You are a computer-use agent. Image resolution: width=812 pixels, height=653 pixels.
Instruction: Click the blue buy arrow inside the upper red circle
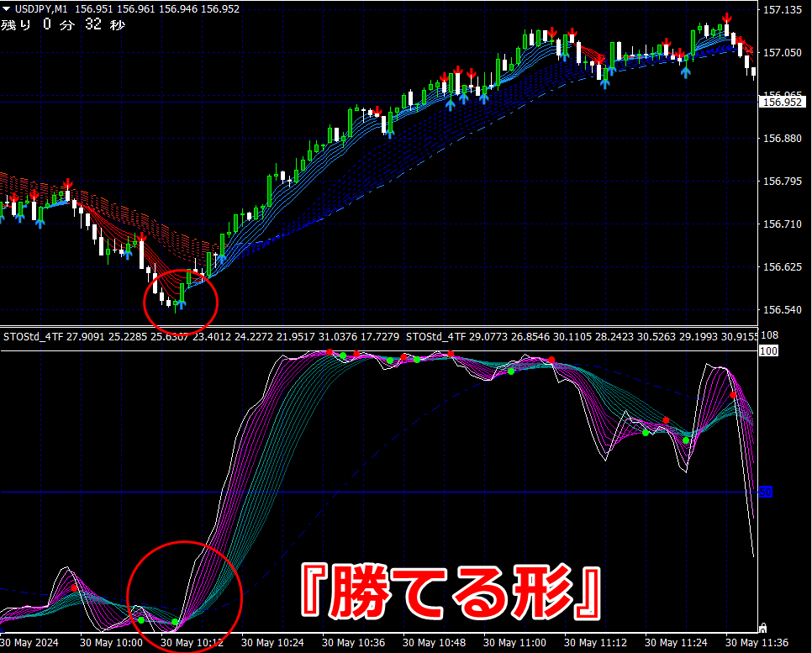182,304
